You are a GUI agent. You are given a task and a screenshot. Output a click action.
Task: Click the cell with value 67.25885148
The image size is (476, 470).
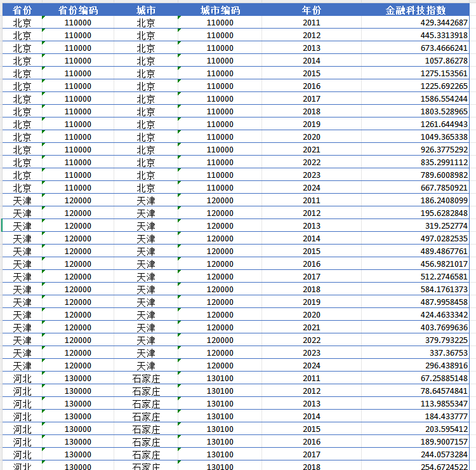pos(415,379)
